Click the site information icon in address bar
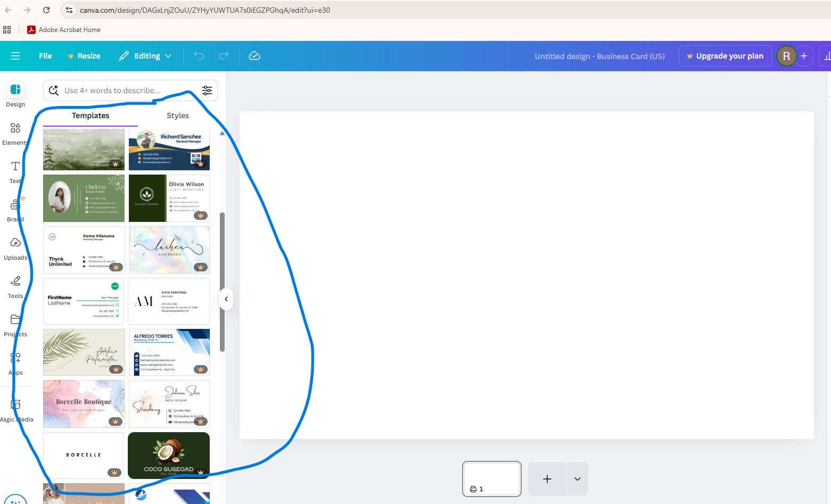Screen dimensions: 831x504 point(69,10)
